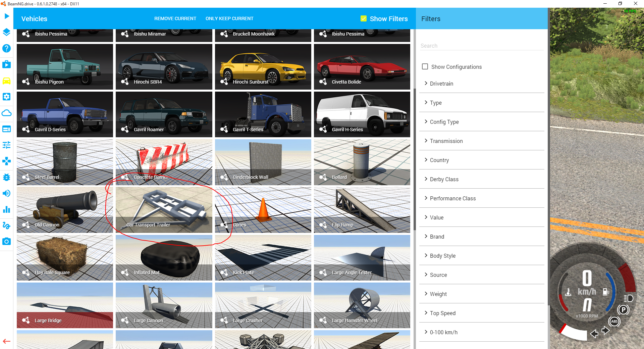Select the Gavril T-Series truck

point(263,114)
